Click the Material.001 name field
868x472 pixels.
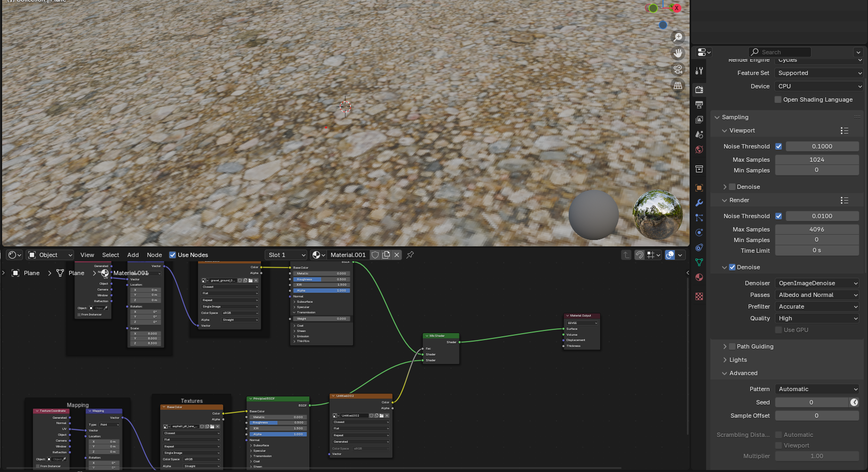tap(348, 255)
